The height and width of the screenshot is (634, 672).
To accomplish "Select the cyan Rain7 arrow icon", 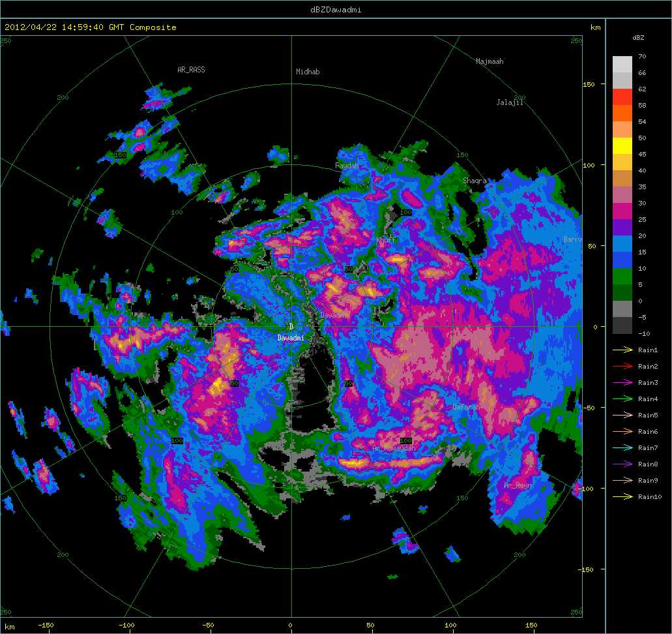I will (x=622, y=448).
